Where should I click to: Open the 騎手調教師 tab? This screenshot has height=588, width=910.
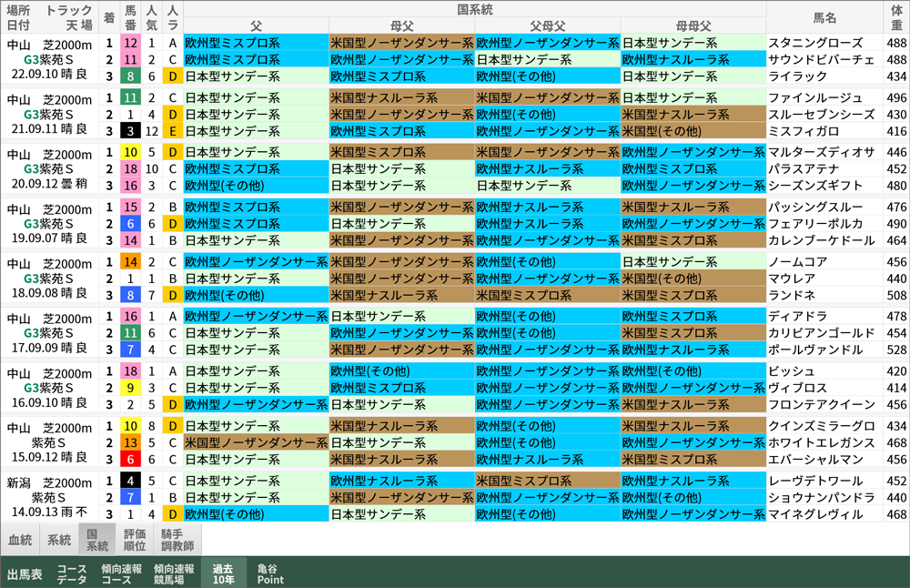click(177, 540)
